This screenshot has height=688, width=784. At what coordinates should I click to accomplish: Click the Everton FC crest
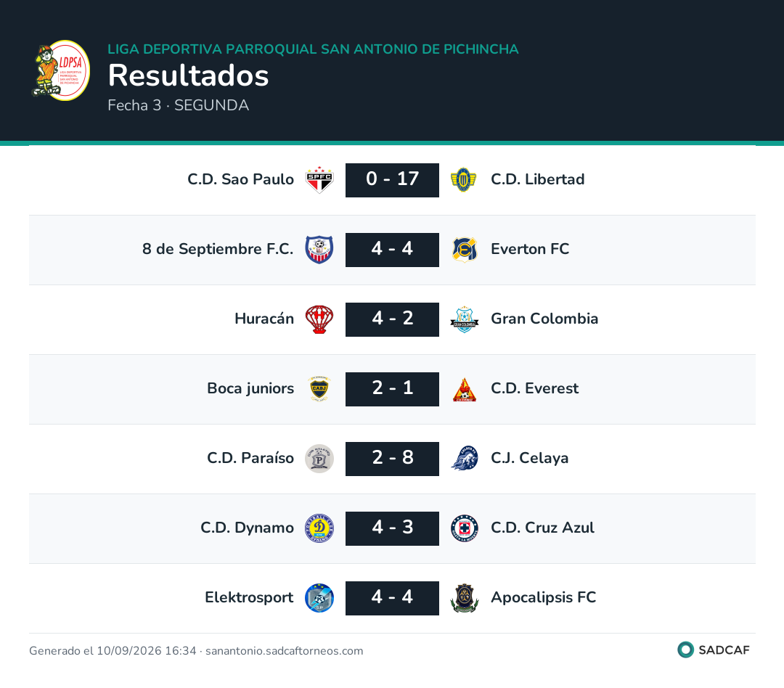tap(464, 250)
